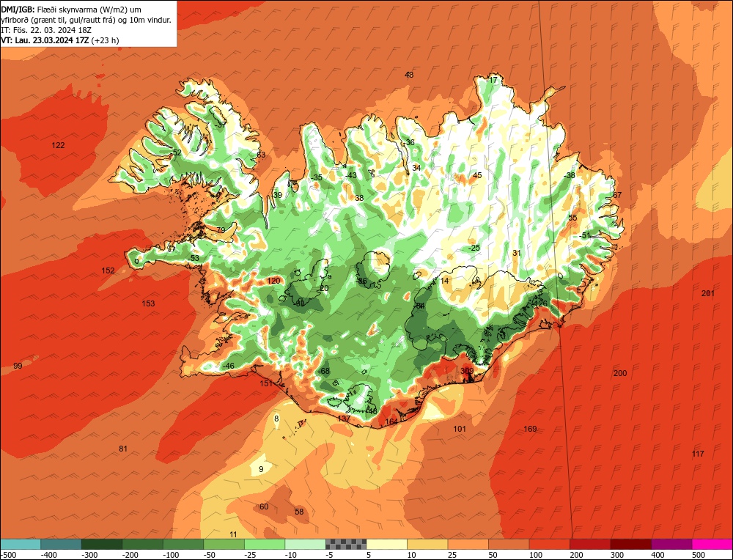Click the 45 value in the northeast highlands
Image resolution: width=733 pixels, height=560 pixels.
[477, 175]
